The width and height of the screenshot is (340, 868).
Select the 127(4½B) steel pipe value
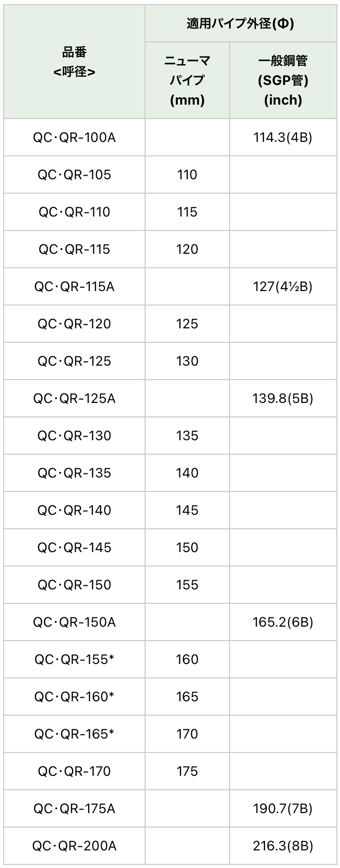point(282,287)
